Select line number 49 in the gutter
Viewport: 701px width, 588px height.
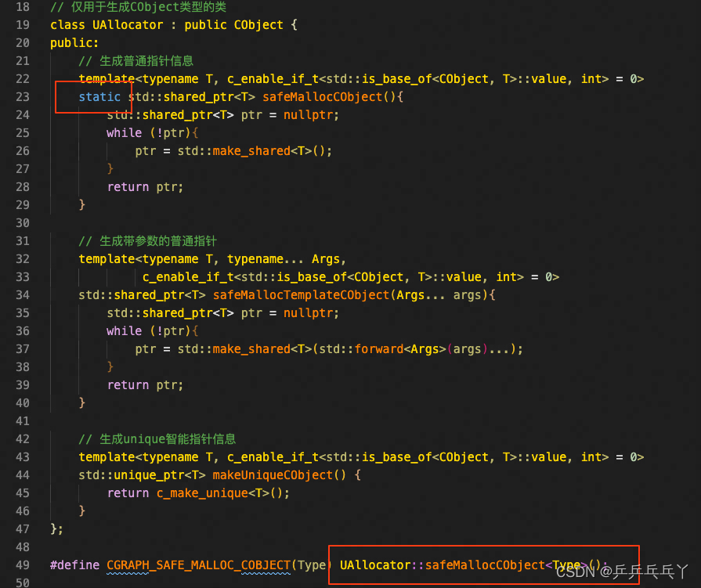pyautogui.click(x=23, y=565)
